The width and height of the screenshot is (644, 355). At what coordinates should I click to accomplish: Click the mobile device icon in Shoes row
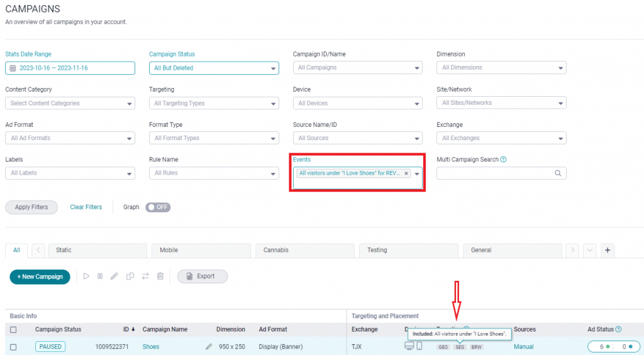(x=419, y=346)
